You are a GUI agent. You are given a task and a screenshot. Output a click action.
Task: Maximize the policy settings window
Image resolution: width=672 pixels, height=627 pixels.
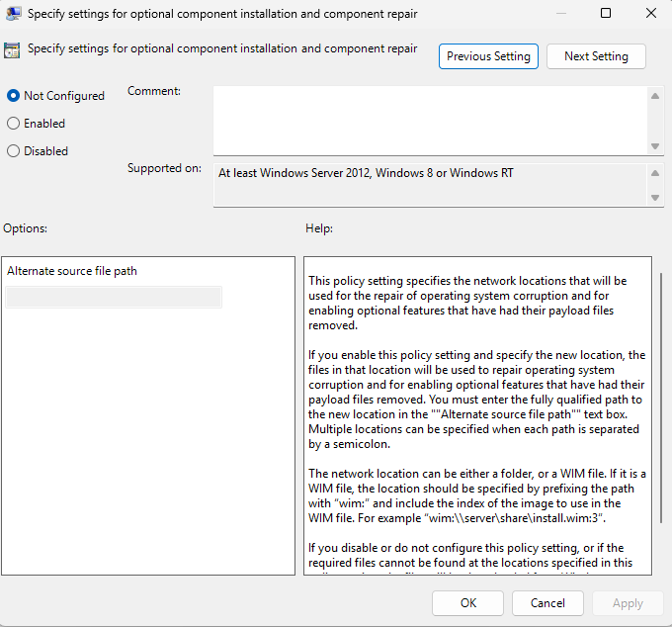(x=606, y=13)
